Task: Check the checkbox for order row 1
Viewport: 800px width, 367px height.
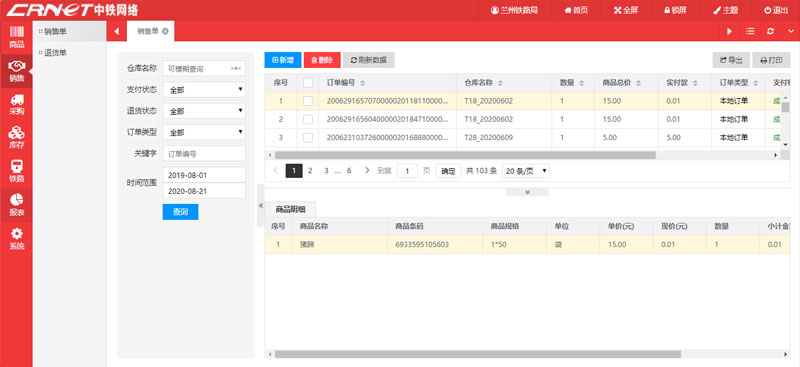Action: (308, 101)
